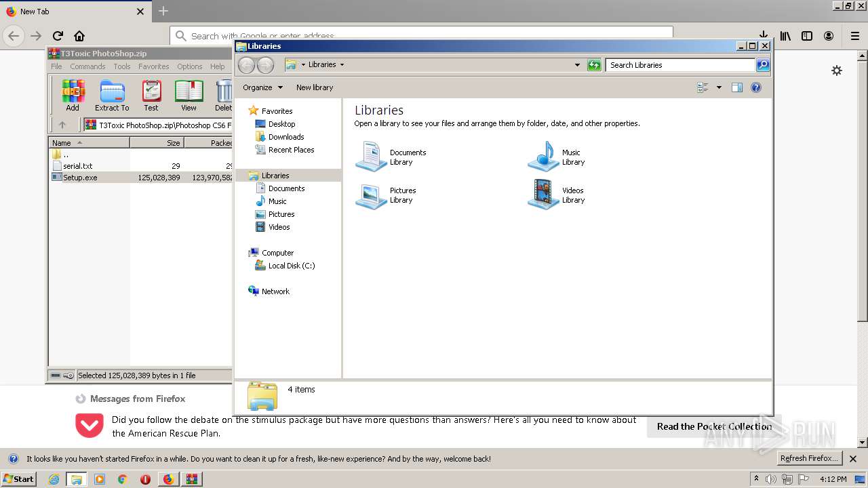This screenshot has width=868, height=488.
Task: Click Read the Pocket Collection button
Action: pyautogui.click(x=714, y=426)
